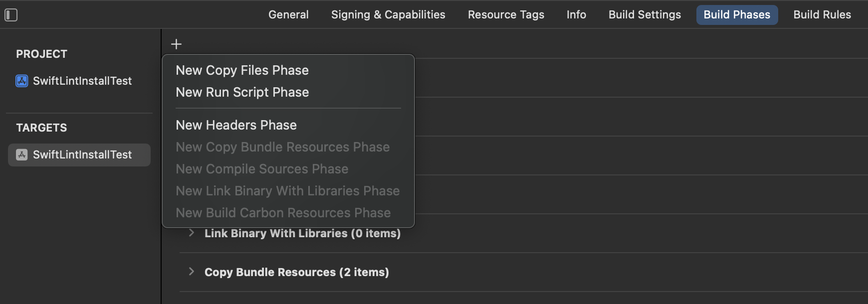Screen dimensions: 868x304
Task: Click Link Binary With Libraries header text
Action: [302, 233]
